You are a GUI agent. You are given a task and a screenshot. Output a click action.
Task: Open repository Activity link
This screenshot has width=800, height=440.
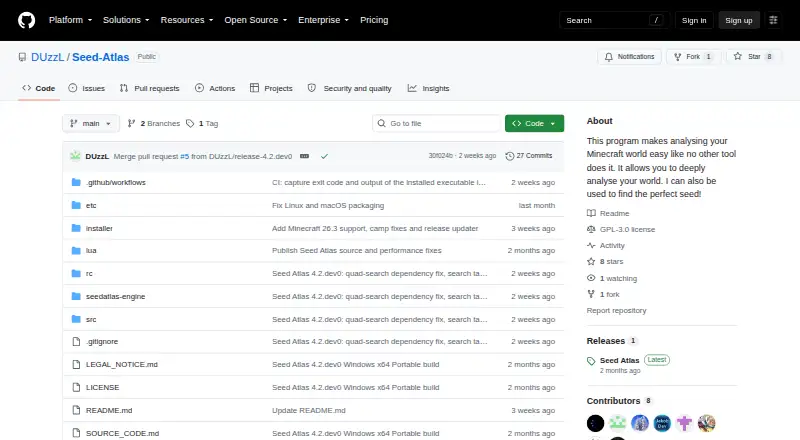pos(606,246)
